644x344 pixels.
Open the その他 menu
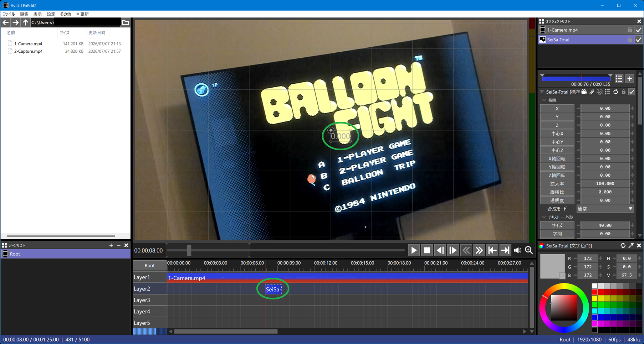click(x=66, y=14)
